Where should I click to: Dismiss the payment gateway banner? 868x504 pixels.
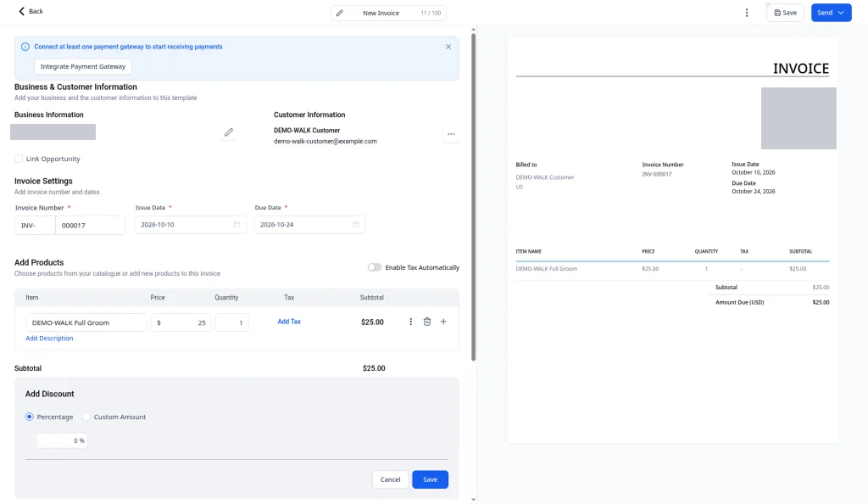tap(448, 47)
